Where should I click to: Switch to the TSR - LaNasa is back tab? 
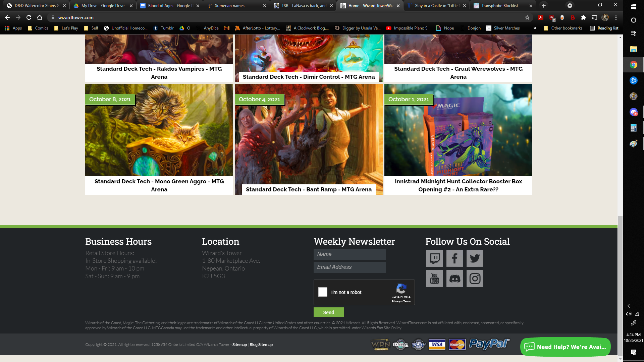(x=303, y=6)
